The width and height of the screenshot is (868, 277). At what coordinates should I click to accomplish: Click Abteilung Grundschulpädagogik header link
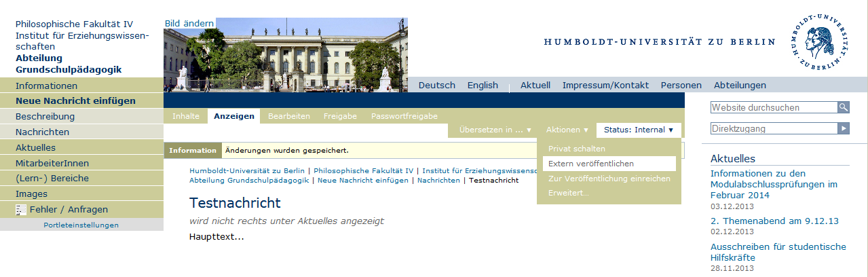click(x=69, y=64)
